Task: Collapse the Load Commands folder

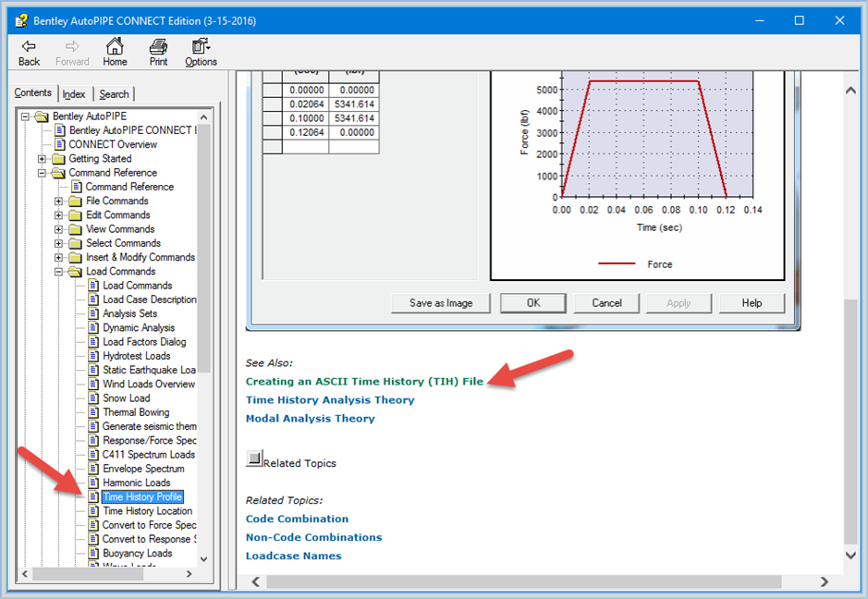Action: point(58,272)
